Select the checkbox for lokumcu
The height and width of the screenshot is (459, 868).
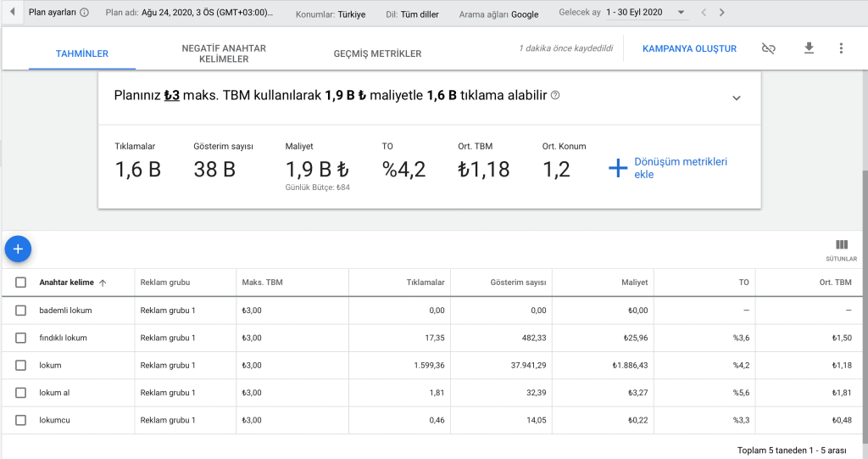point(20,420)
